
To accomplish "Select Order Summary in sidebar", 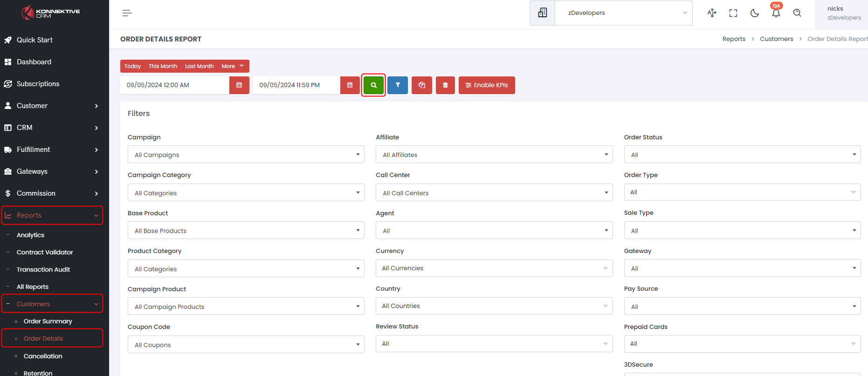I will pyautogui.click(x=48, y=321).
